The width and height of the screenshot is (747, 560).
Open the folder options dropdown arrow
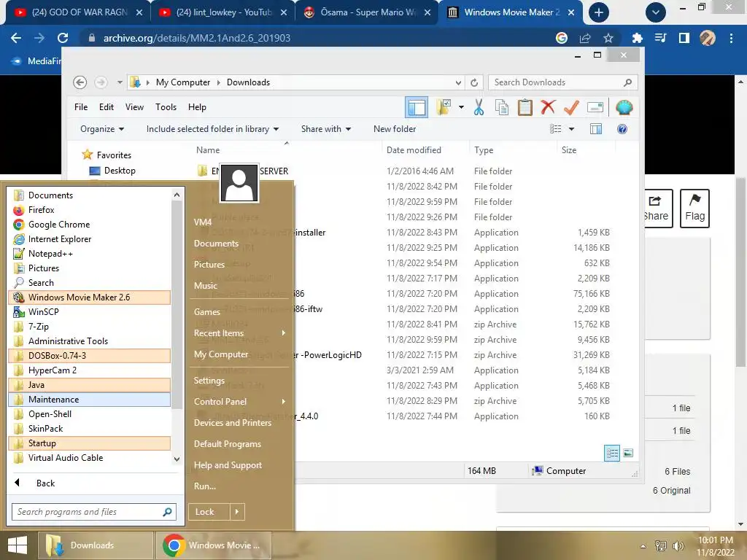click(461, 107)
